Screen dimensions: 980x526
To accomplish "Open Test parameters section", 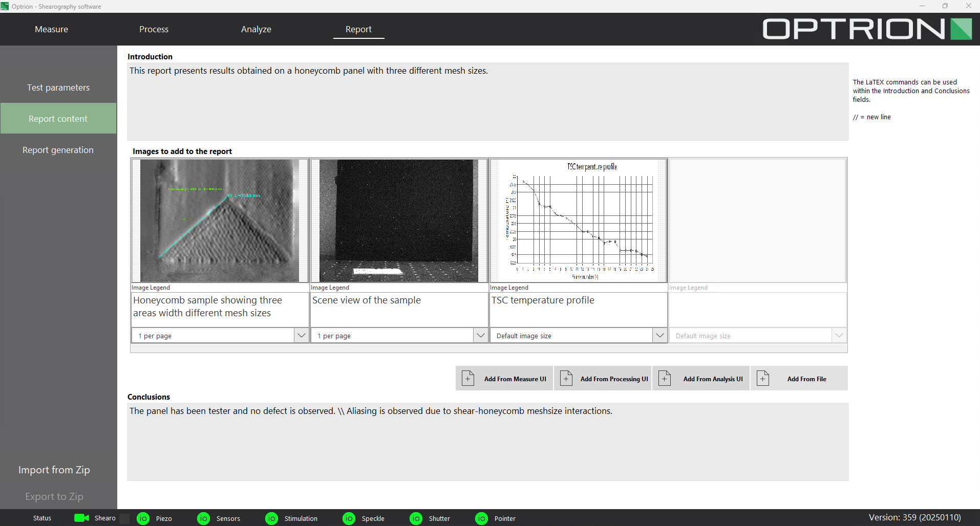I will 58,87.
